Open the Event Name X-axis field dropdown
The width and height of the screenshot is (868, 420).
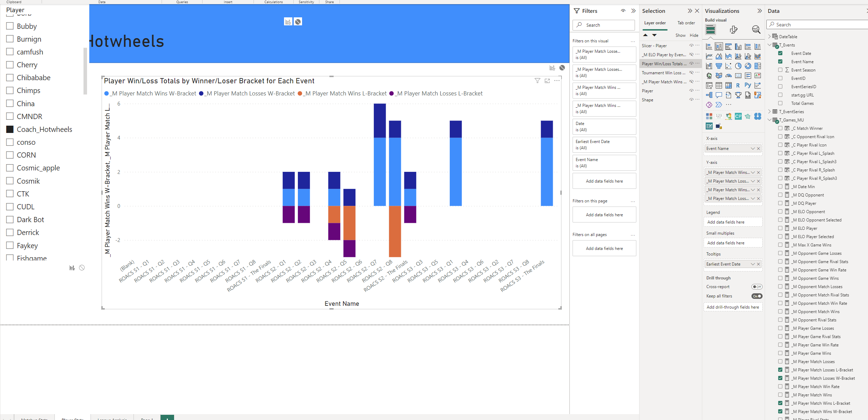coord(753,149)
